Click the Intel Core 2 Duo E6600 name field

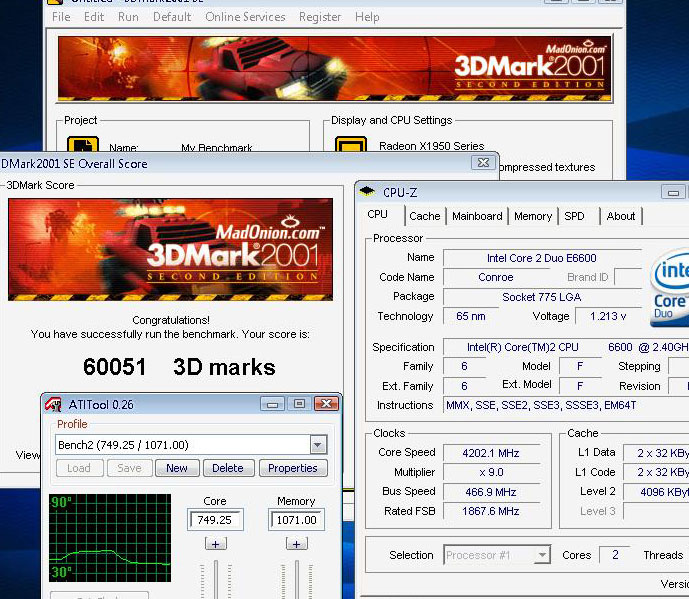click(x=542, y=258)
